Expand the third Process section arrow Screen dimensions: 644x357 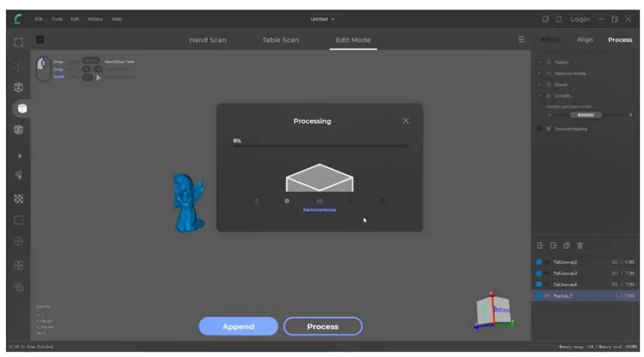(539, 85)
